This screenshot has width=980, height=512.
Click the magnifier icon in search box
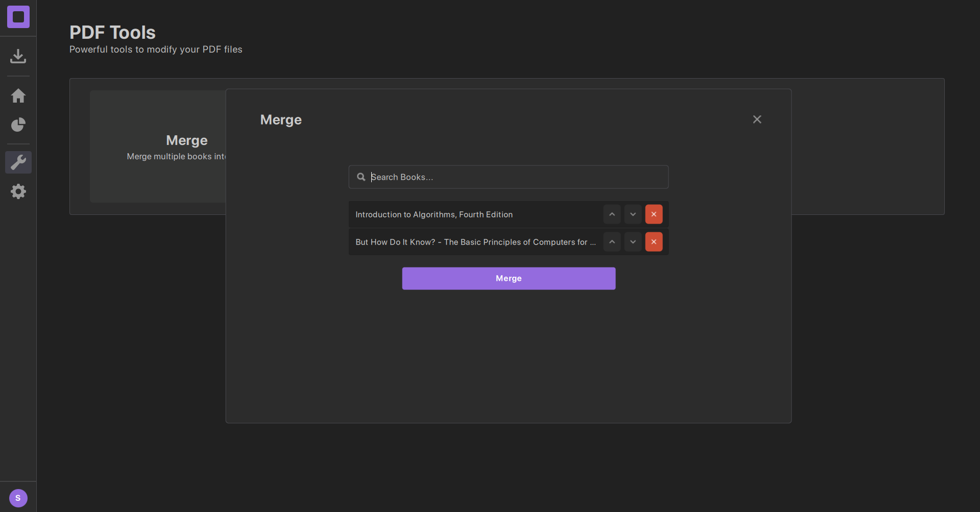pos(361,177)
